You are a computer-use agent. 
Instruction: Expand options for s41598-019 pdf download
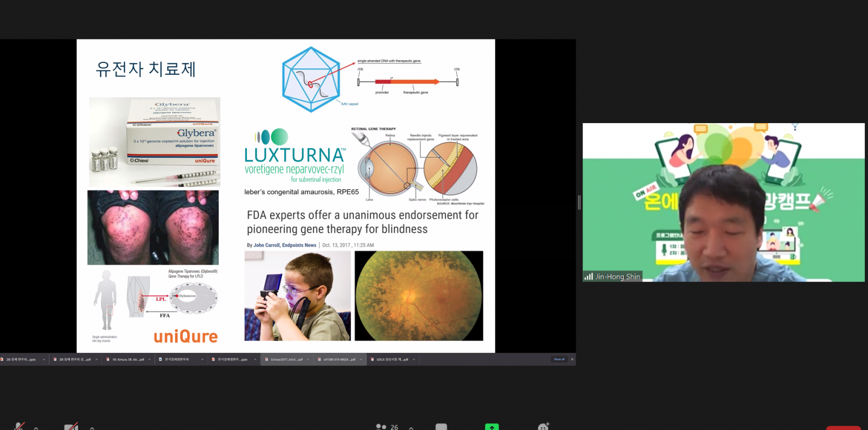pyautogui.click(x=361, y=359)
